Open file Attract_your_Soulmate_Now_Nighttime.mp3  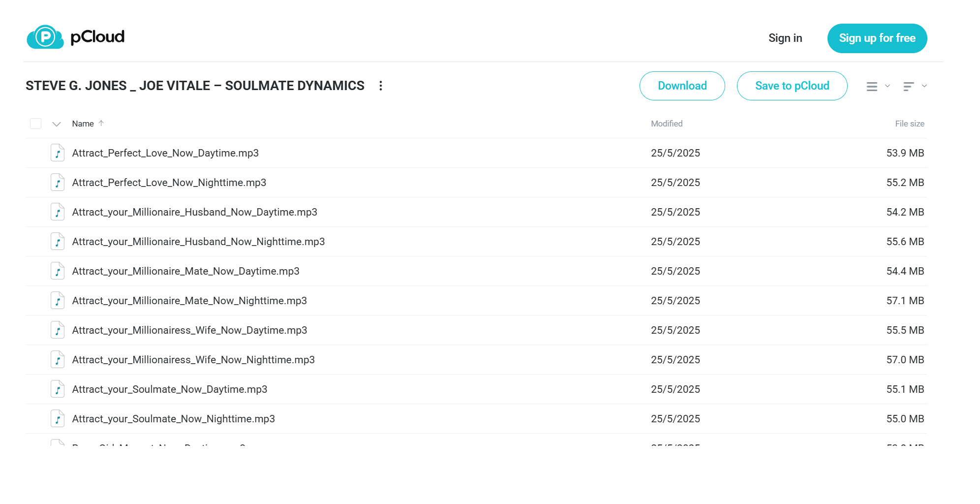click(x=174, y=419)
